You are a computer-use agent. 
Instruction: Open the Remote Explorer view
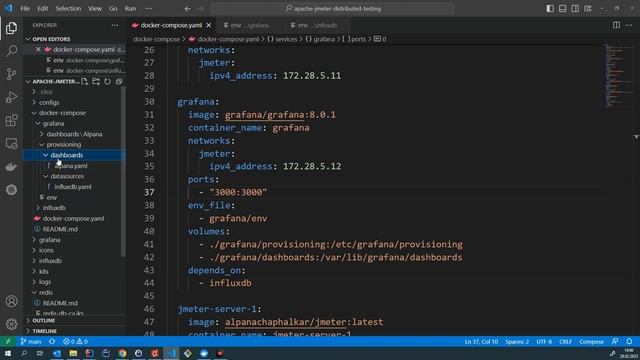click(11, 143)
